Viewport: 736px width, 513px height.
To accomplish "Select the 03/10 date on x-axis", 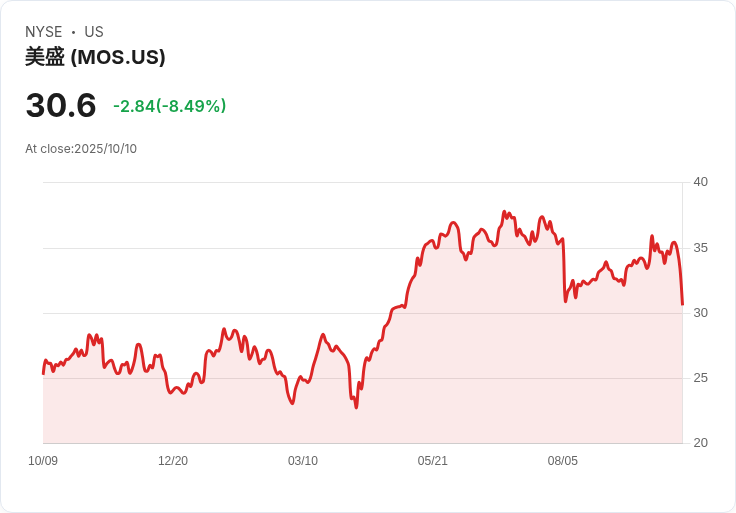I will (x=303, y=461).
